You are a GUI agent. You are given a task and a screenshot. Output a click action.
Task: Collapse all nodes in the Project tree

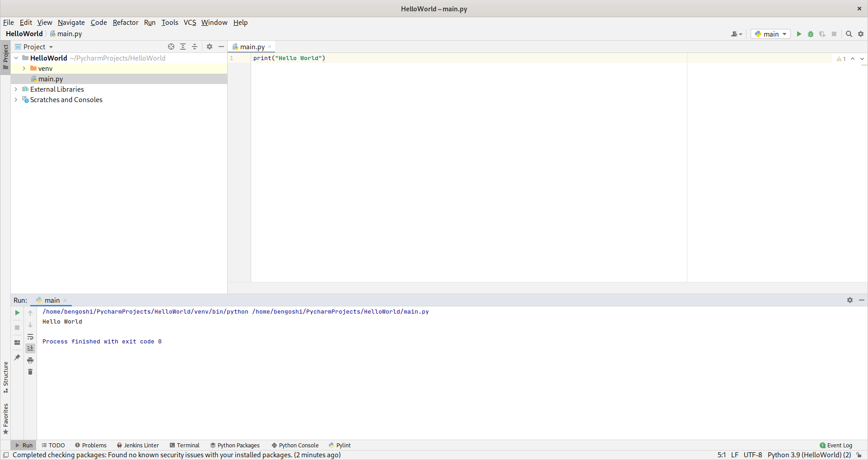(195, 47)
